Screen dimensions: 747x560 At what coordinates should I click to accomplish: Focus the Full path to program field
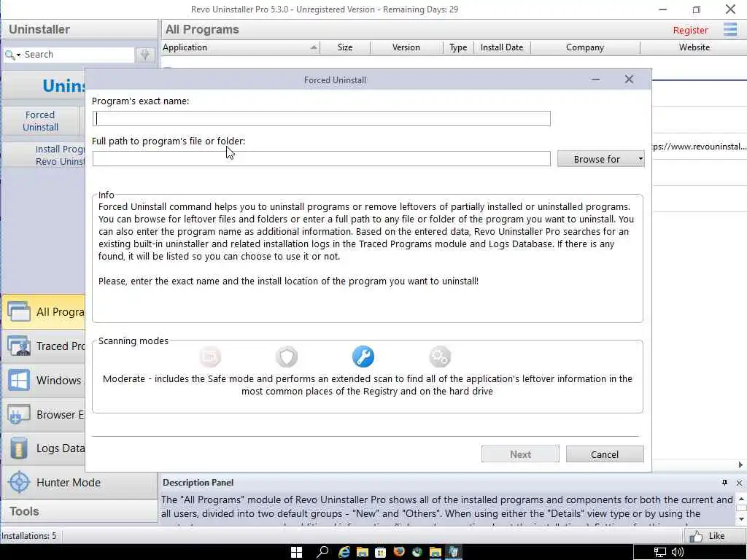point(322,159)
